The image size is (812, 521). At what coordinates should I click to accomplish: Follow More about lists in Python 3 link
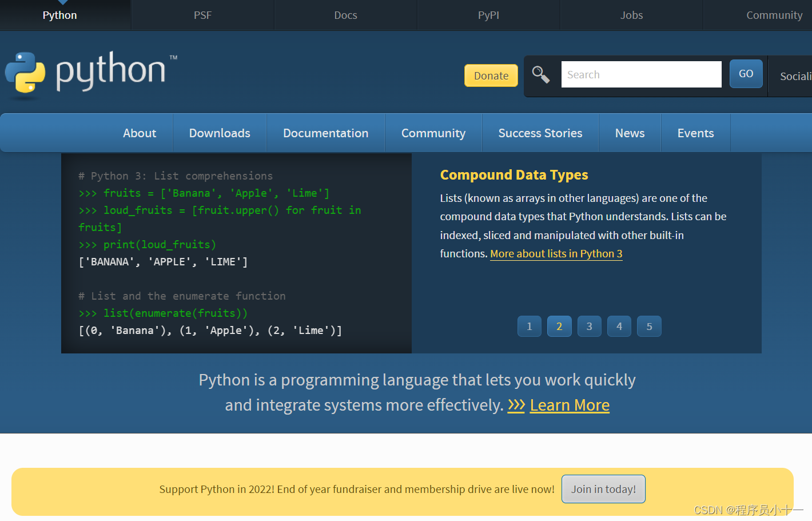point(556,254)
